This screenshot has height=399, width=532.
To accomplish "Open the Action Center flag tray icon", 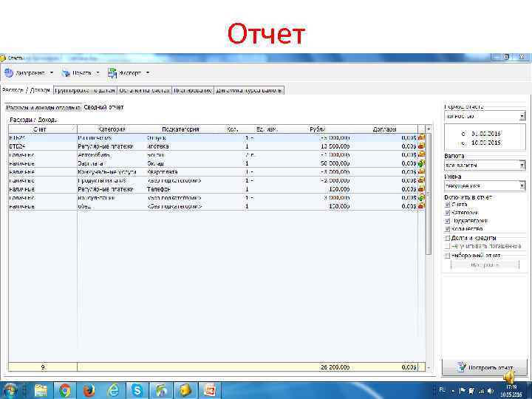I will (x=463, y=391).
